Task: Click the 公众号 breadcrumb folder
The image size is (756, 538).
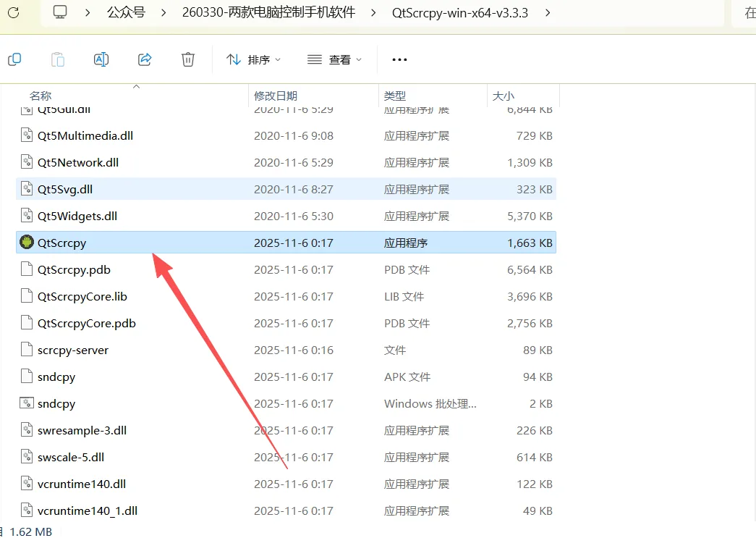Action: [126, 12]
